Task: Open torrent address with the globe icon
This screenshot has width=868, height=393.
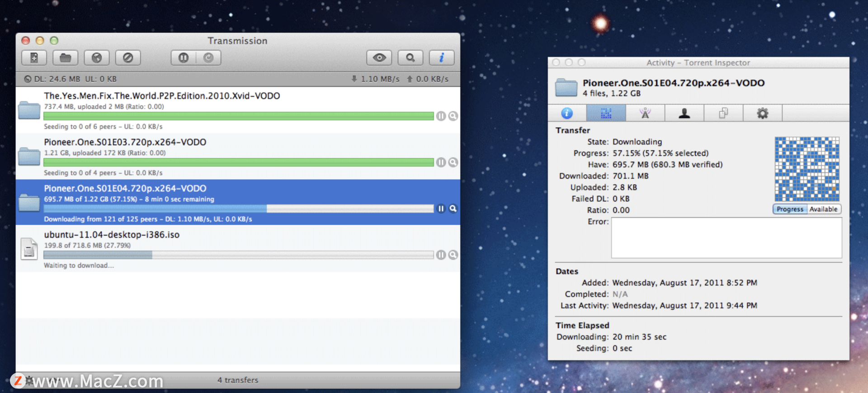Action: (97, 58)
